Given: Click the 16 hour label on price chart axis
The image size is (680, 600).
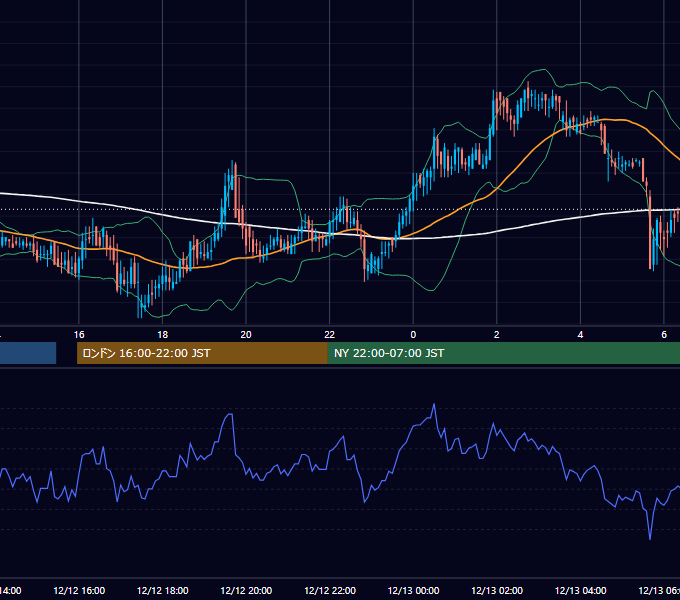Looking at the screenshot, I should (x=79, y=335).
